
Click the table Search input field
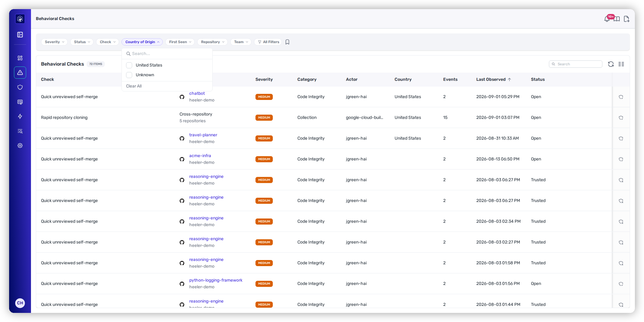click(x=576, y=64)
